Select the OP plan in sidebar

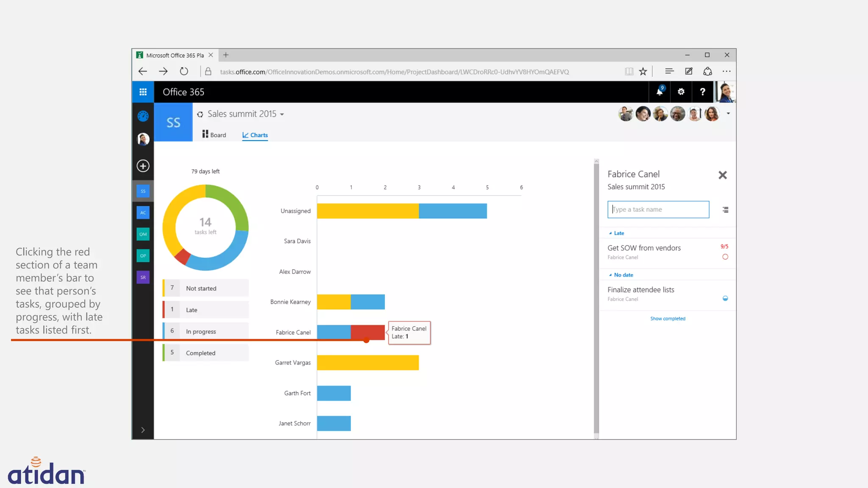click(143, 256)
